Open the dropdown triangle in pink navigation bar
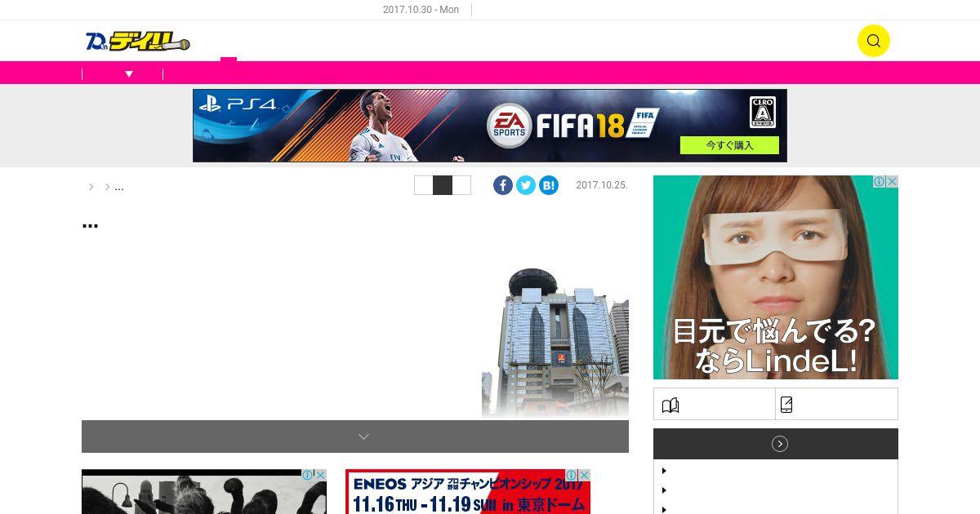980x514 pixels. (129, 74)
